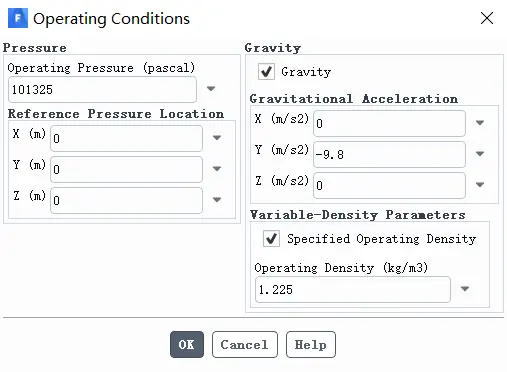Open Gravity X (m/s2) dropdown arrow
The height and width of the screenshot is (372, 507).
[x=480, y=123]
